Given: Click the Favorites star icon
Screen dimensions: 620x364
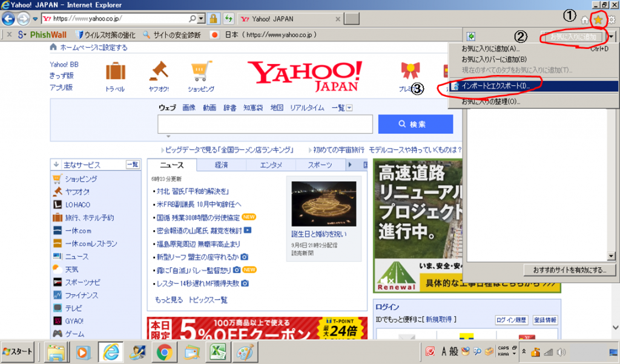Looking at the screenshot, I should (598, 20).
